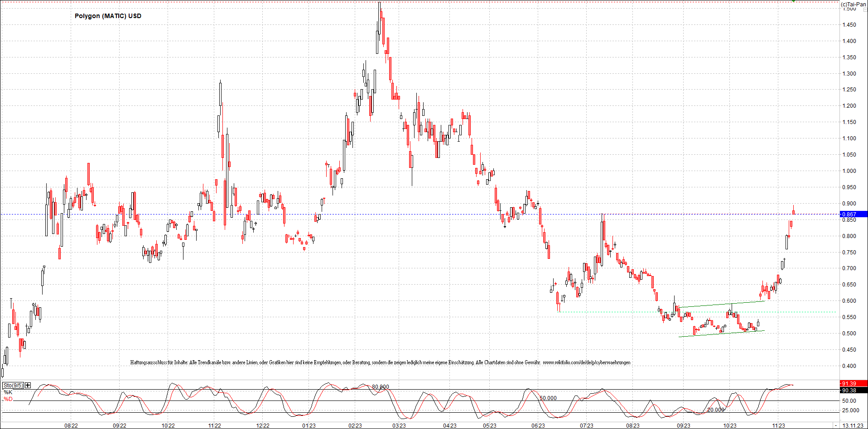Click the blue 0.867 current price marker
The height and width of the screenshot is (429, 868).
tap(854, 214)
